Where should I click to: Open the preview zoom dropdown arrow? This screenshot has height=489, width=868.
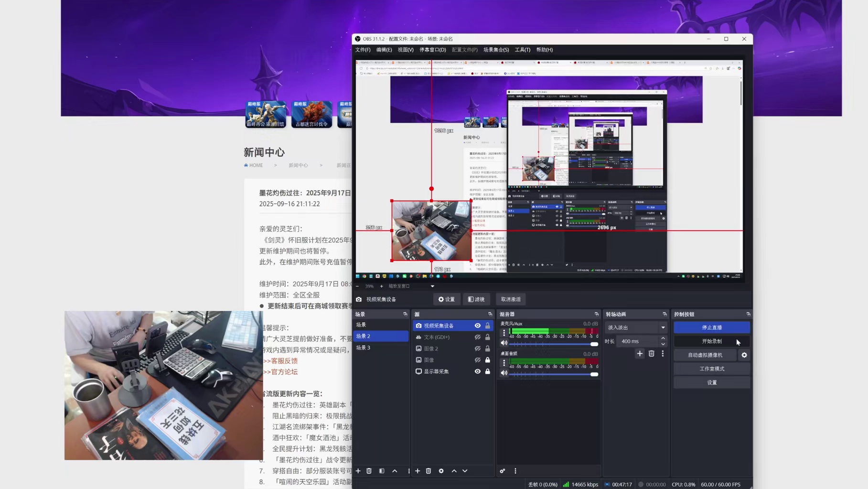432,286
